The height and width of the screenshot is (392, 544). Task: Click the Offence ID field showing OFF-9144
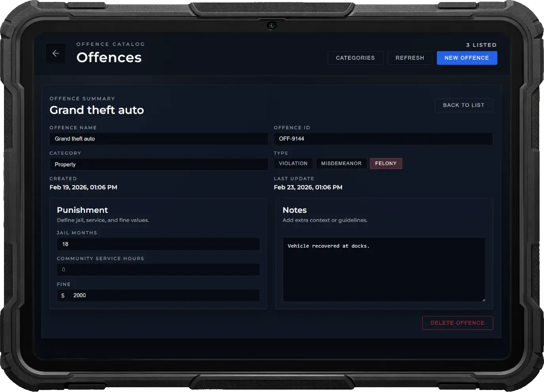[x=383, y=139]
